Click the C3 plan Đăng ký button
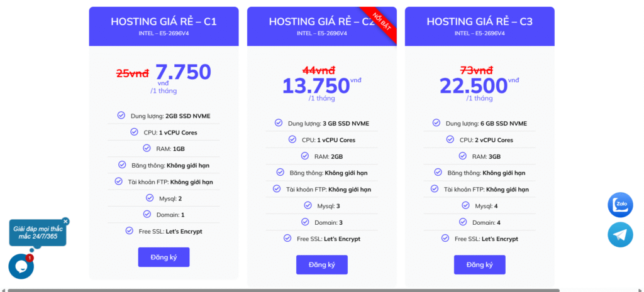Screen dimensions: 644x292 click(479, 264)
